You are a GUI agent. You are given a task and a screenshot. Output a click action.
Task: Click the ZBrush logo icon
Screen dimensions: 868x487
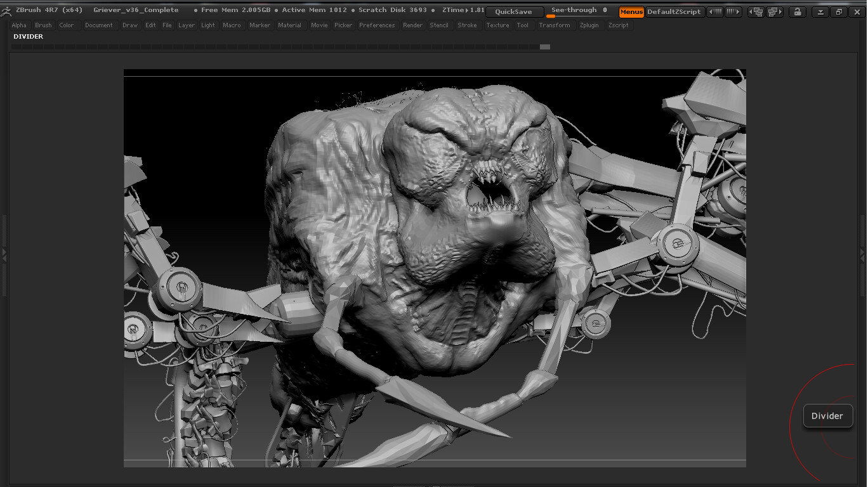[x=7, y=10]
